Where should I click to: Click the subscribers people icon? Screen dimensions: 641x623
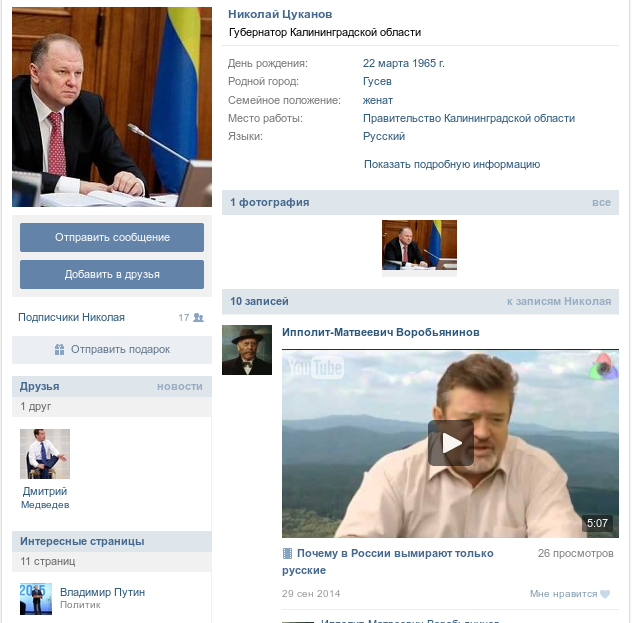pos(198,318)
